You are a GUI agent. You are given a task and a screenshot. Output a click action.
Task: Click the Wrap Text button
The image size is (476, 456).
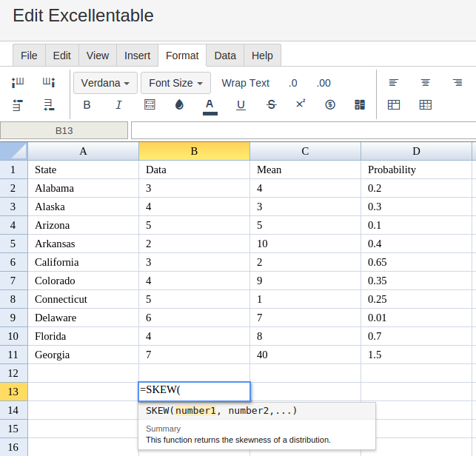(246, 83)
